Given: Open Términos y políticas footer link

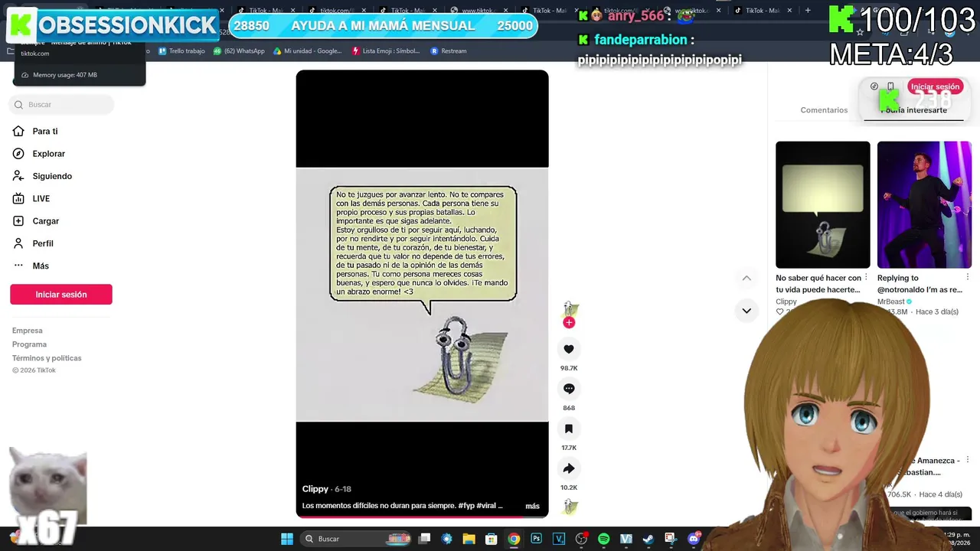Looking at the screenshot, I should tap(47, 358).
